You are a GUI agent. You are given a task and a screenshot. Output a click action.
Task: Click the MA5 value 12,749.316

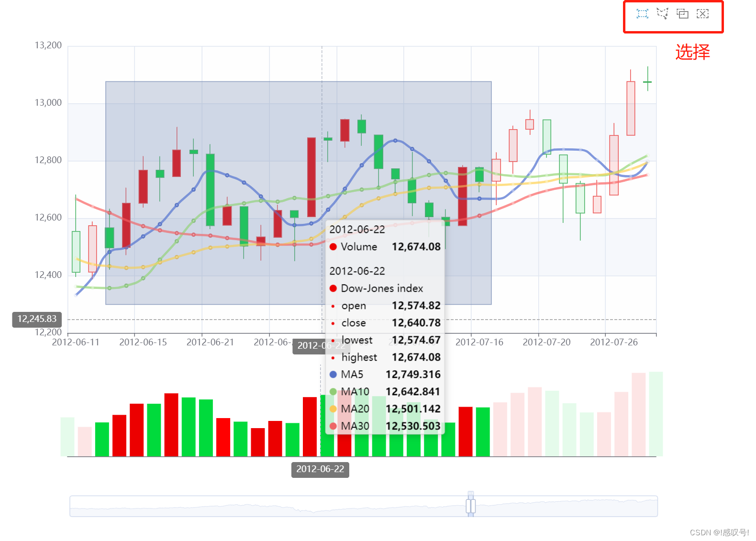(413, 375)
